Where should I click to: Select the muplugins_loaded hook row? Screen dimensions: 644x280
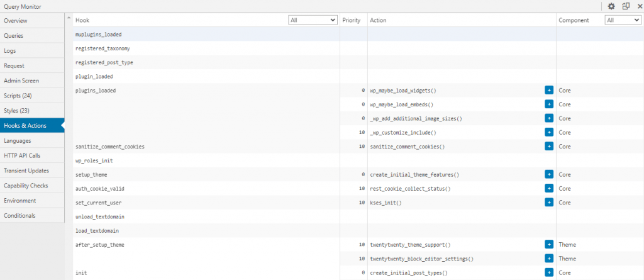pyautogui.click(x=358, y=35)
